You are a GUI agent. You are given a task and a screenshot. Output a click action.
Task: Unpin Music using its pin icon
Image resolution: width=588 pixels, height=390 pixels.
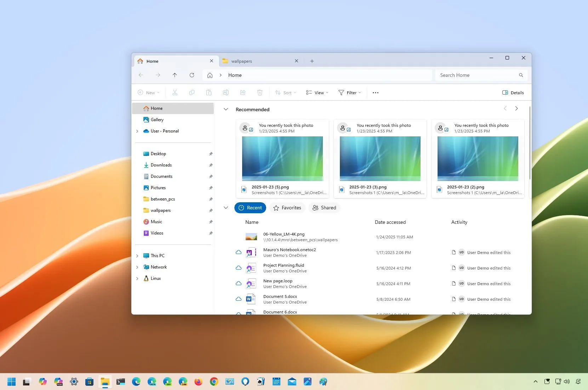coord(211,222)
